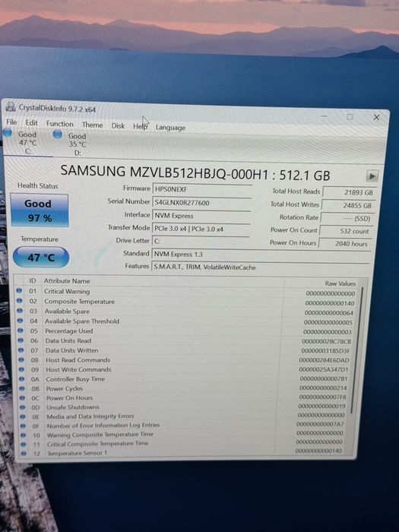Select Critical Composite Temperature Time text
Image resolution: width=399 pixels, height=532 pixels.
click(98, 443)
